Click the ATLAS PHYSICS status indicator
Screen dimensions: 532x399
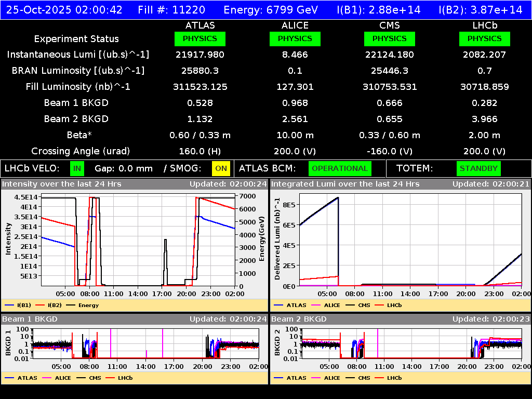click(x=200, y=38)
